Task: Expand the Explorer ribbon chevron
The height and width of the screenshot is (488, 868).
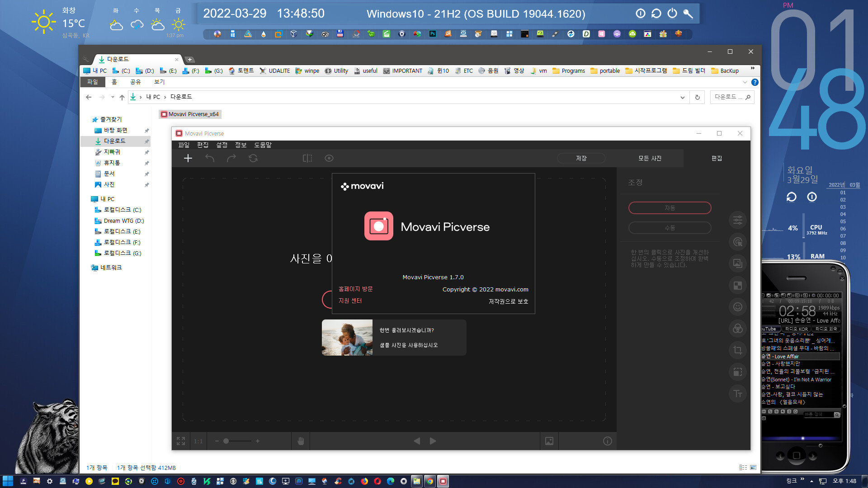Action: pyautogui.click(x=745, y=82)
